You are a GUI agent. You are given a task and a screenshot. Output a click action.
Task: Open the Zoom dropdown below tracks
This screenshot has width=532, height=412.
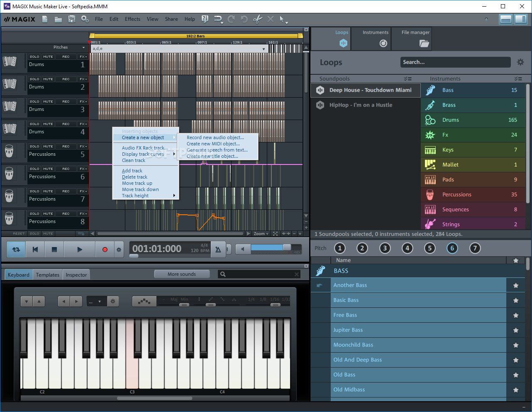coord(261,234)
